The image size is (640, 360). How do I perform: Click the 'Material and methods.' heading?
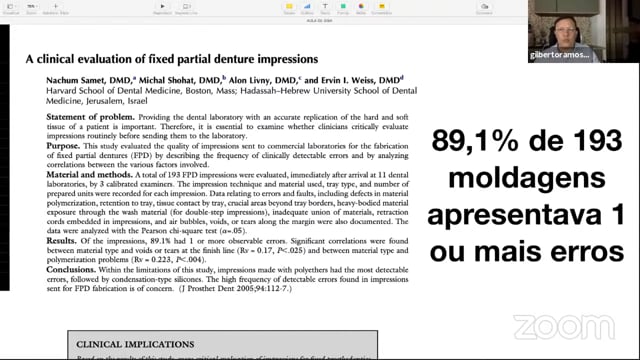89,175
